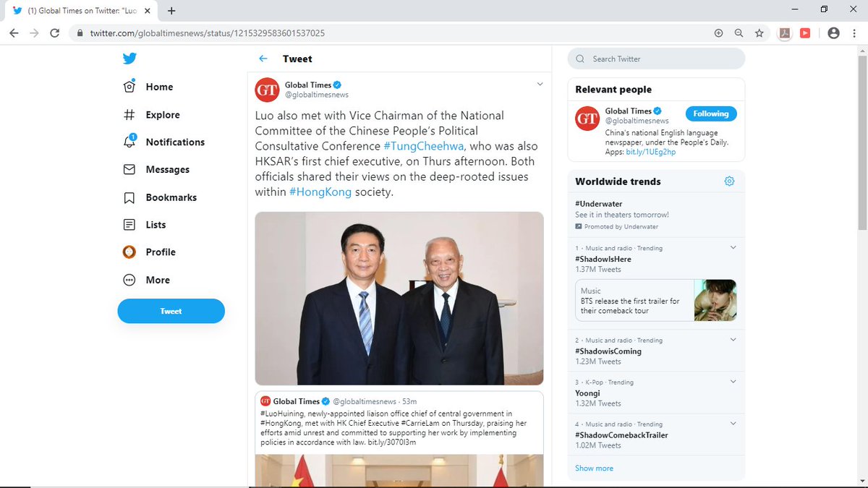Click the Messages envelope icon
Viewport: 868px width, 488px height.
click(x=129, y=169)
